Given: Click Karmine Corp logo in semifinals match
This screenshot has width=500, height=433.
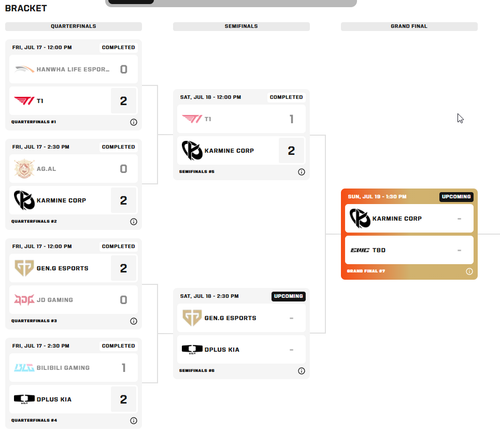Looking at the screenshot, I should [x=192, y=150].
